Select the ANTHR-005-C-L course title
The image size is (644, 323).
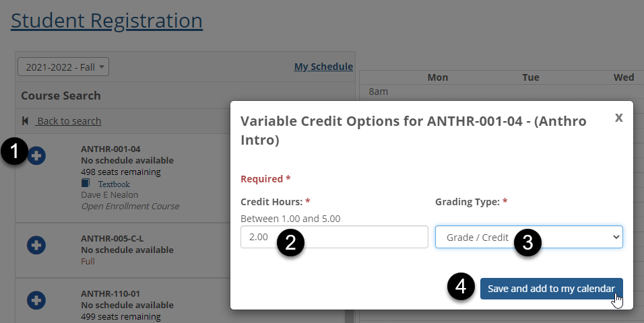pyautogui.click(x=112, y=238)
